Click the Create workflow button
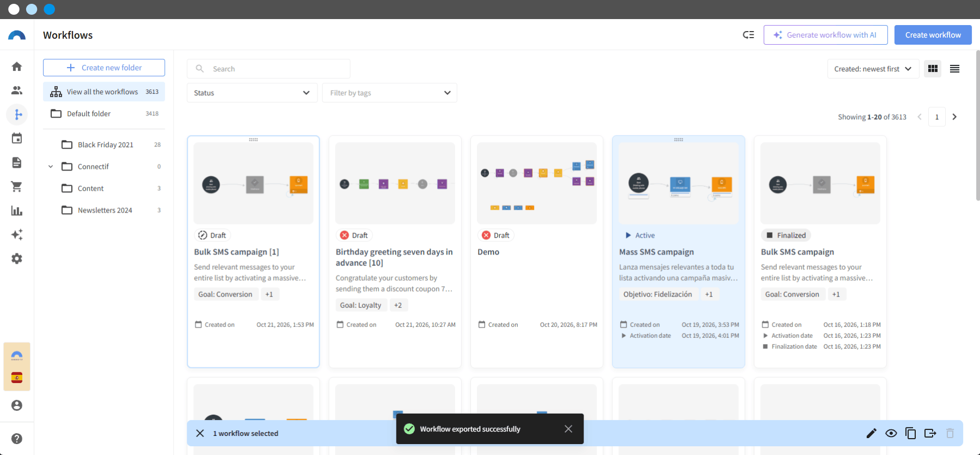 pyautogui.click(x=933, y=35)
